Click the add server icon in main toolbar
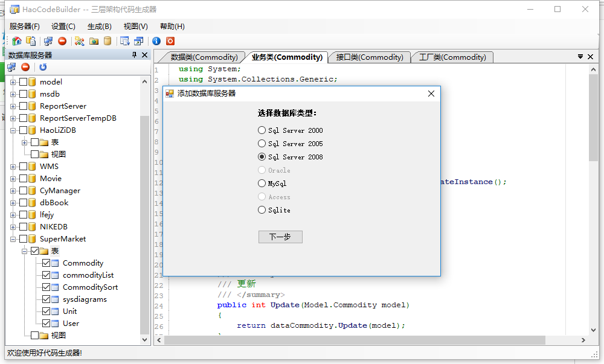The width and height of the screenshot is (604, 364). (48, 41)
